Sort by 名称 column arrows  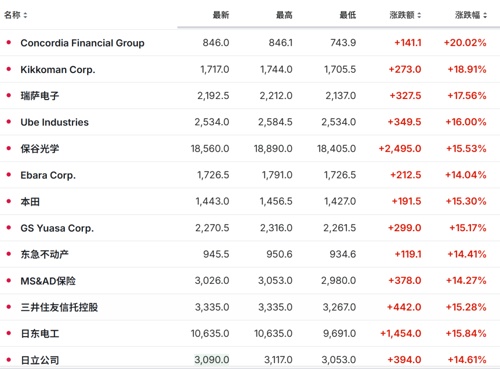[x=25, y=15]
